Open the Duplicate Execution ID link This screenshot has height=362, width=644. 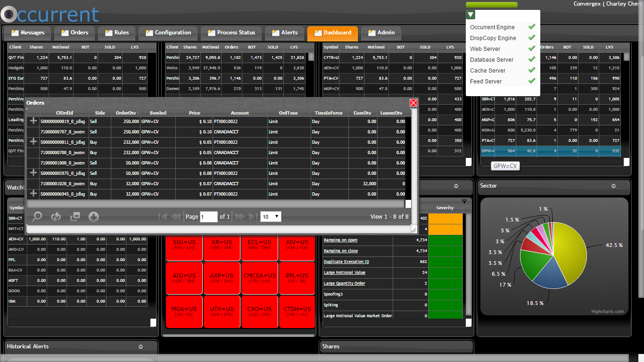(x=347, y=262)
